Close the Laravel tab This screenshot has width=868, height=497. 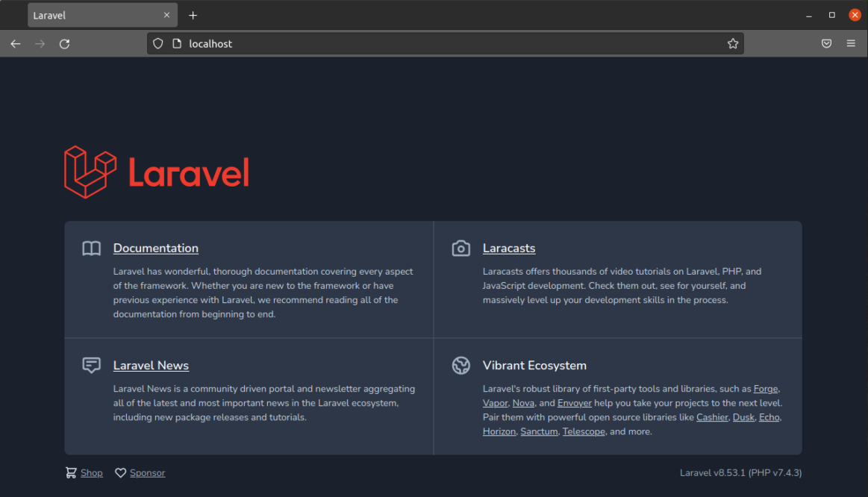point(166,16)
